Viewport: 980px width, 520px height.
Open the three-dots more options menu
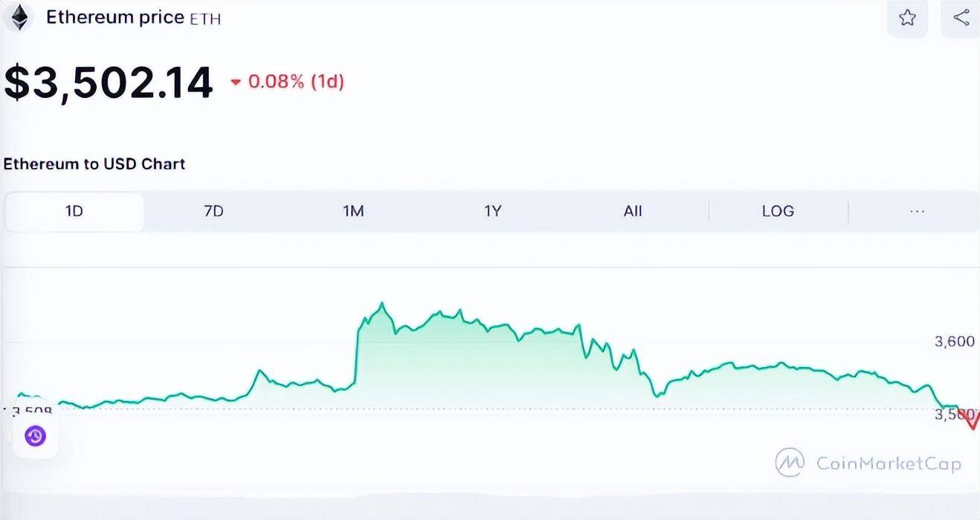(917, 211)
